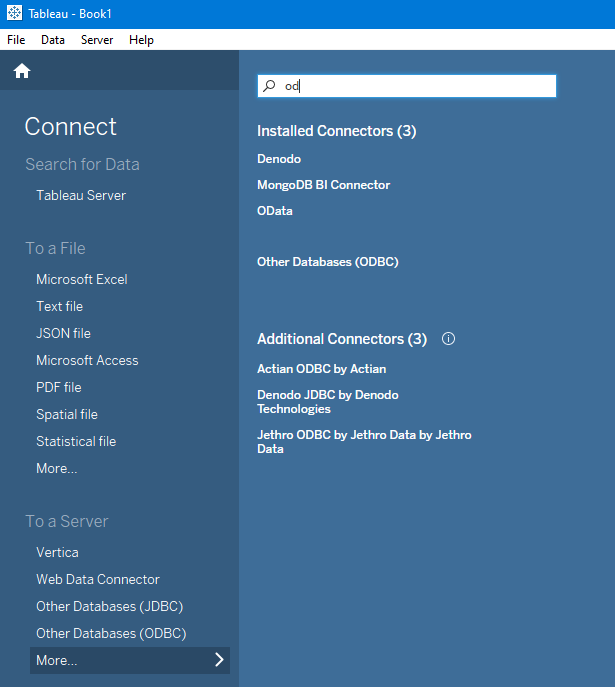Connect to a JSON file

[x=64, y=333]
